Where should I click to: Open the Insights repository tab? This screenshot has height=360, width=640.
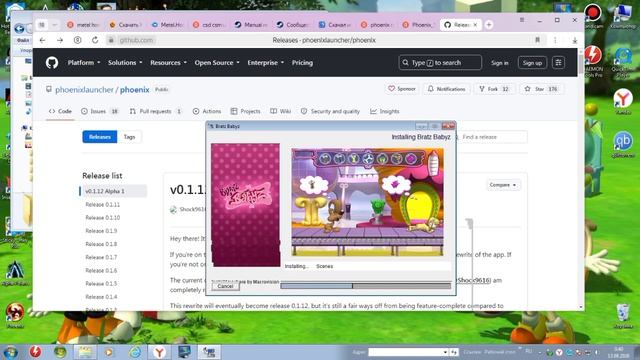(384, 111)
